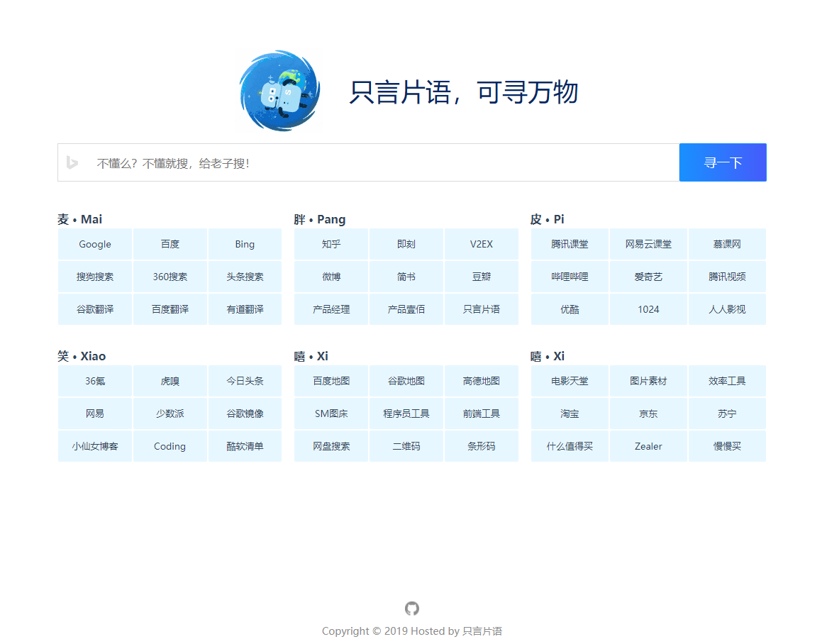827x644 pixels.
Task: Open the V2EX link
Action: tap(482, 244)
